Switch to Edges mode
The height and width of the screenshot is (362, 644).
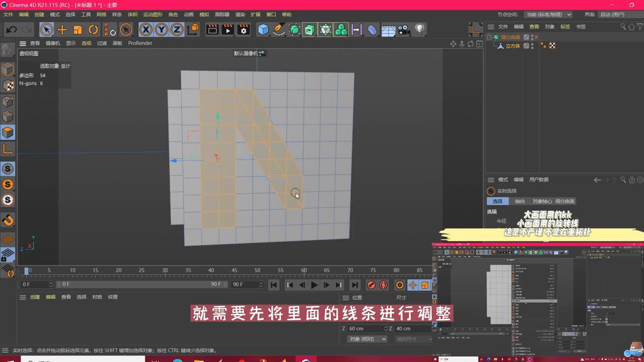point(8,117)
